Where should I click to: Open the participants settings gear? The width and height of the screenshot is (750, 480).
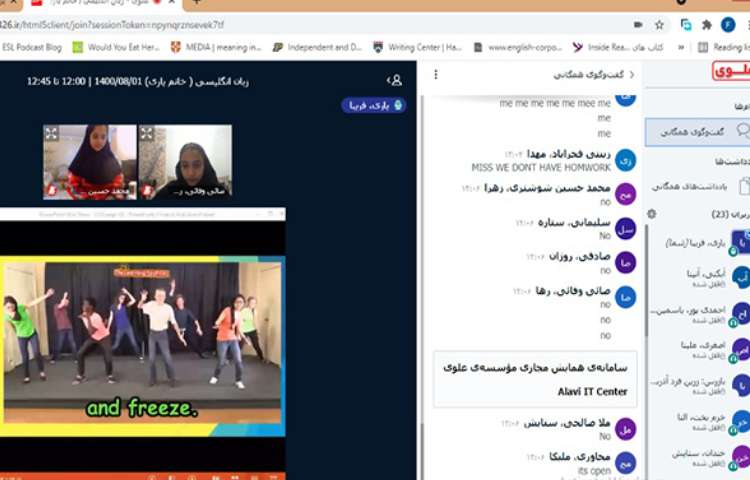pos(651,214)
